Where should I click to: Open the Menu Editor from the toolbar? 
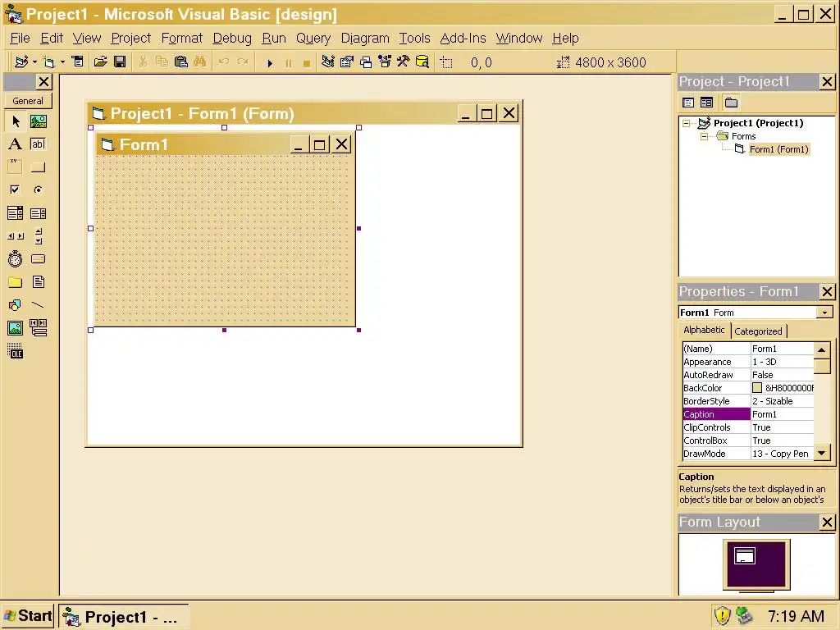point(78,62)
